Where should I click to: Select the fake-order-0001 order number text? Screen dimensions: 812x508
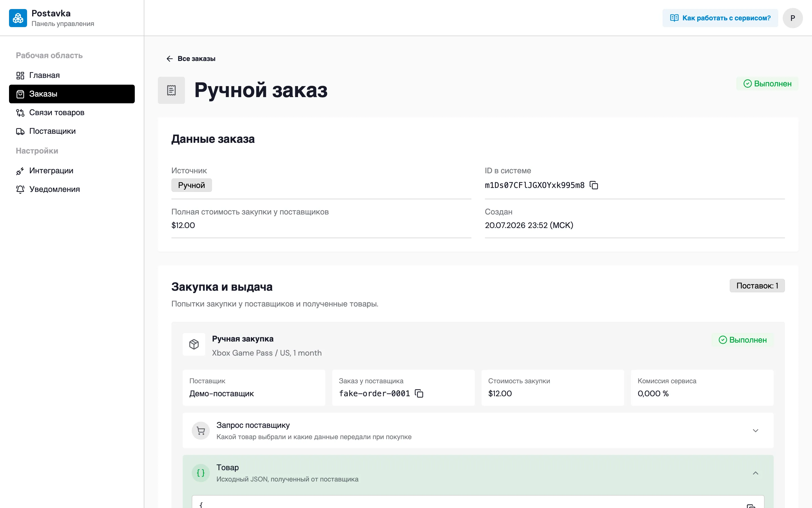point(374,393)
